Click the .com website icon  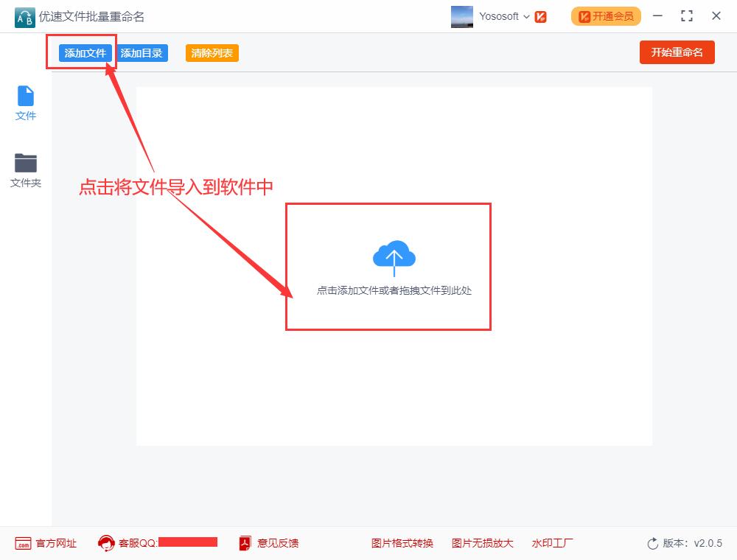click(x=23, y=544)
